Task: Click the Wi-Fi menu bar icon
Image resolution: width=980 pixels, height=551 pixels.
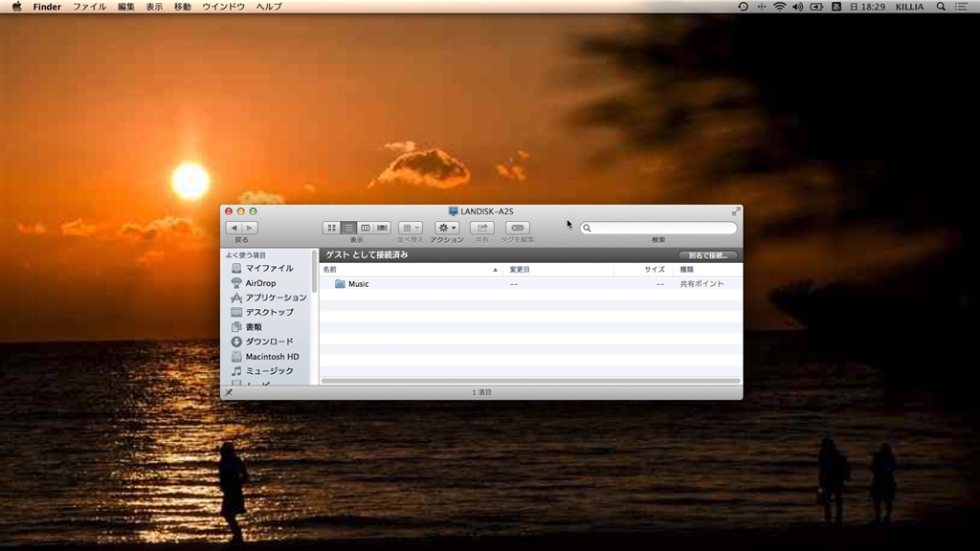Action: coord(779,7)
